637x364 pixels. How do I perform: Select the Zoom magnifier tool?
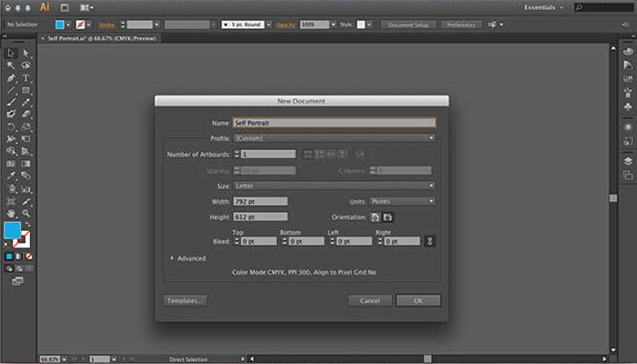click(x=26, y=212)
